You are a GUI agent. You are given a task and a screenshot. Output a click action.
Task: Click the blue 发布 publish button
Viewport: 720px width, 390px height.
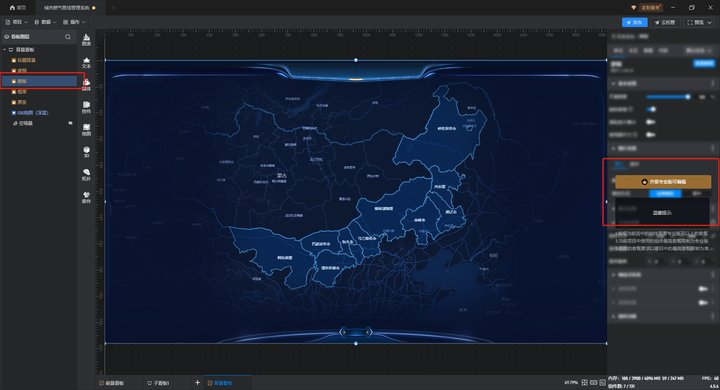click(635, 23)
